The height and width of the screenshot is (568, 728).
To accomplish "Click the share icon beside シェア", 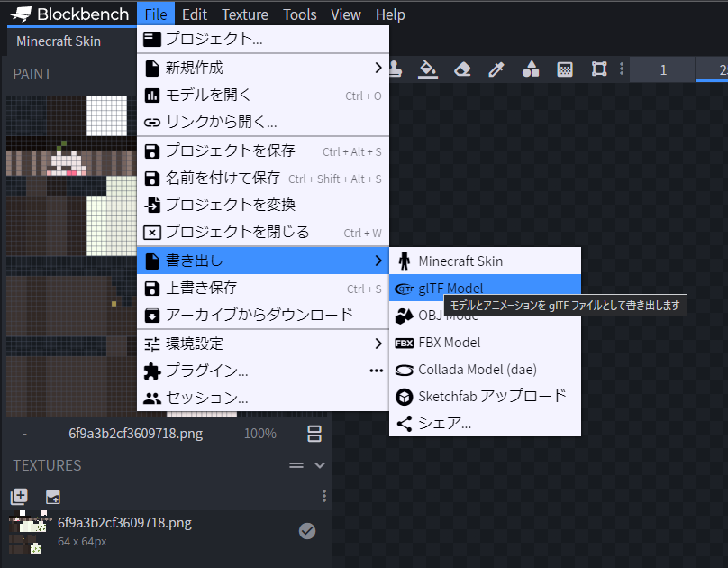I will 404,424.
